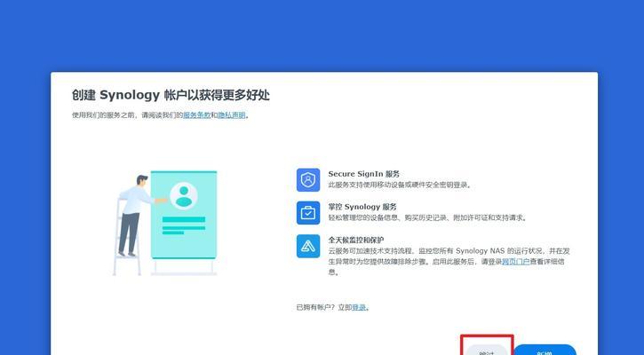Click the 轻松管理您的设备信息 description text
Screen dimensions: 644x355
tap(428, 218)
